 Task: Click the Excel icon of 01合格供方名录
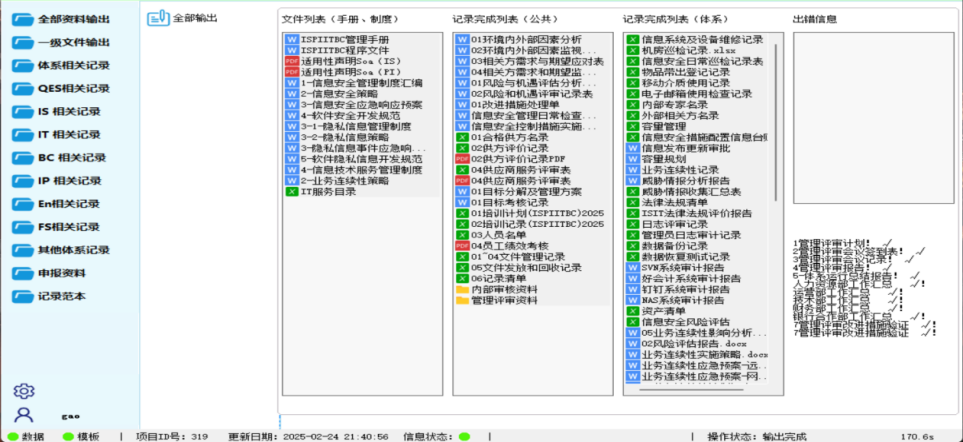click(x=462, y=138)
